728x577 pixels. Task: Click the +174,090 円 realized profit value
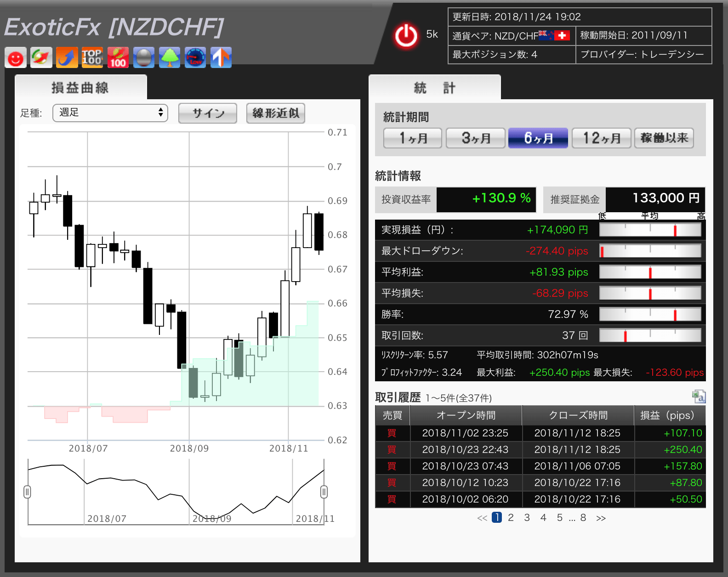557,230
